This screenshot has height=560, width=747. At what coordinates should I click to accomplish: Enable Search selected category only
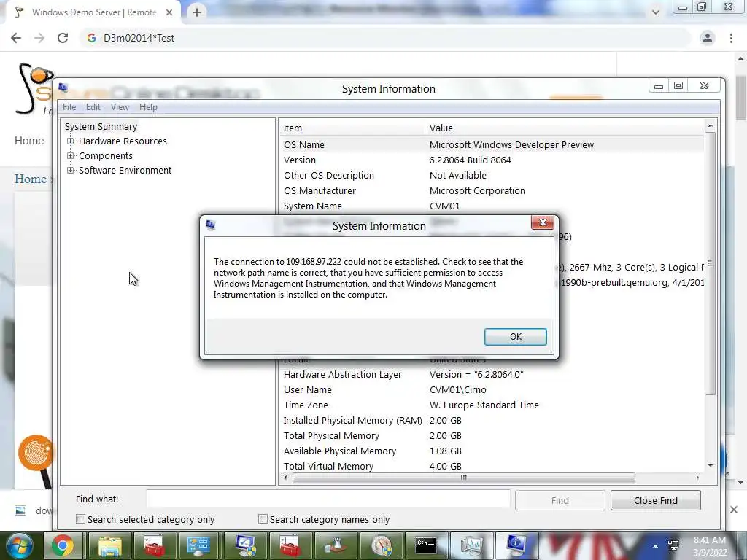click(80, 519)
